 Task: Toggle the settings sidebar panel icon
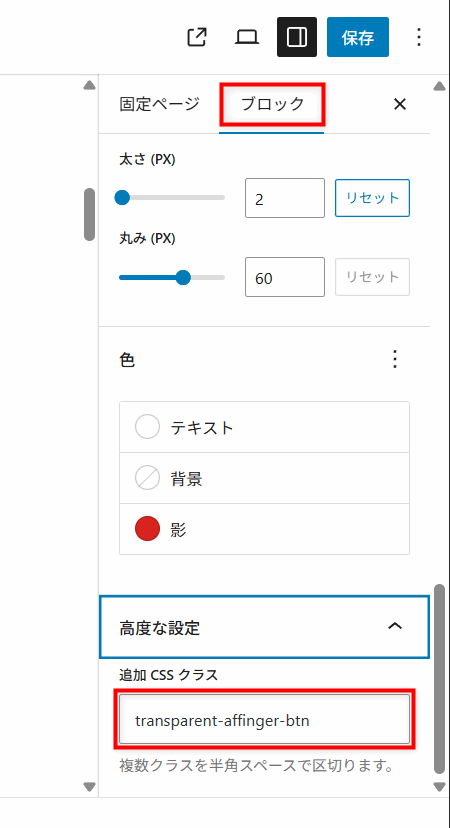point(297,37)
